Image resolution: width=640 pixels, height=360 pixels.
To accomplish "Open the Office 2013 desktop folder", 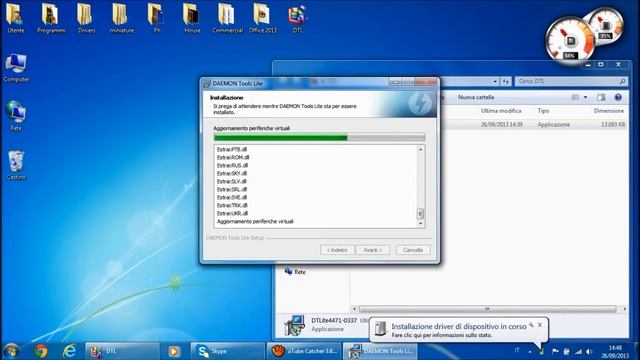I will pyautogui.click(x=262, y=18).
